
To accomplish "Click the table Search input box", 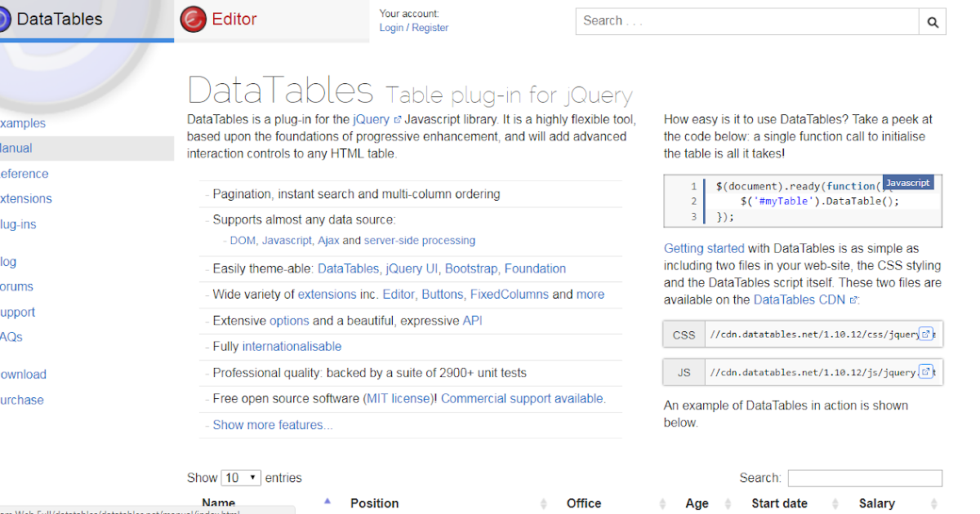I will click(x=865, y=478).
